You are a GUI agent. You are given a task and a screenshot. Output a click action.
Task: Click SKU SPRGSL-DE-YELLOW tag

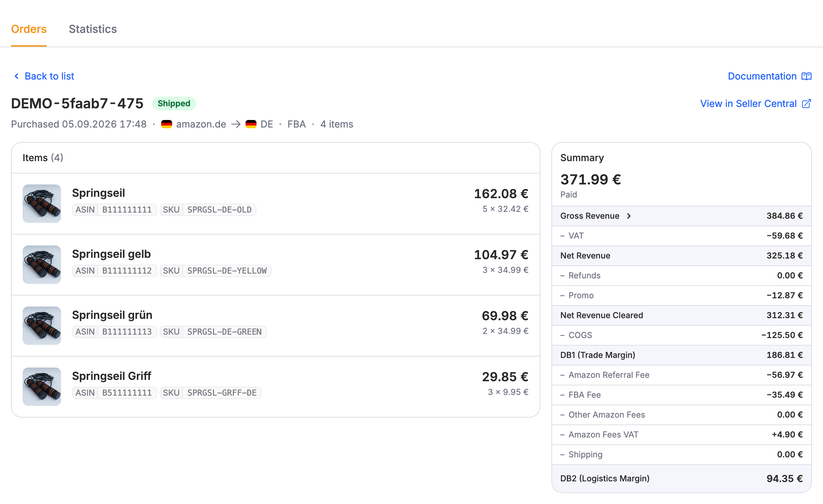(x=215, y=271)
